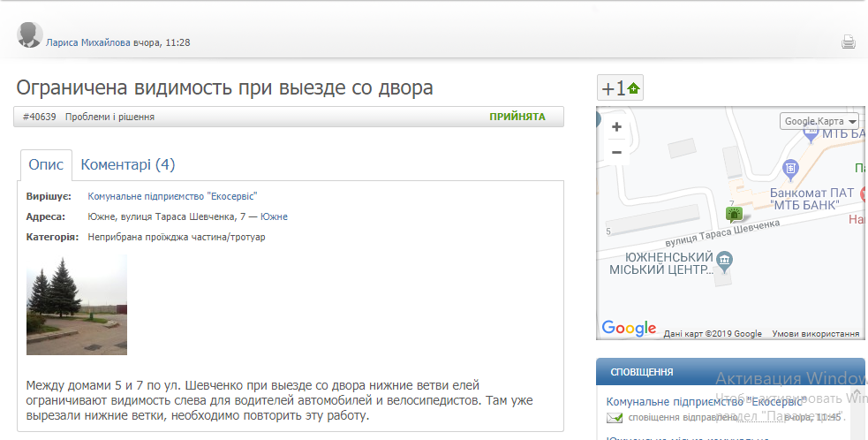Zoom in on the map

pyautogui.click(x=616, y=127)
